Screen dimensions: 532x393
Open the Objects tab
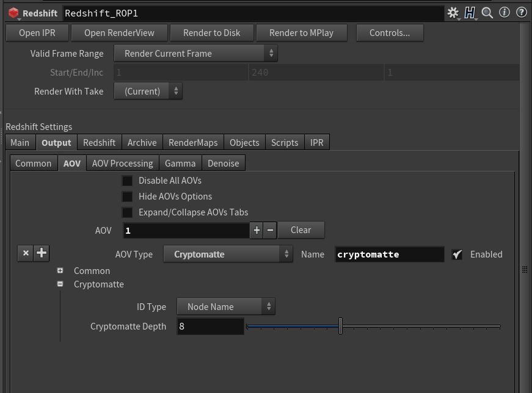pos(244,142)
